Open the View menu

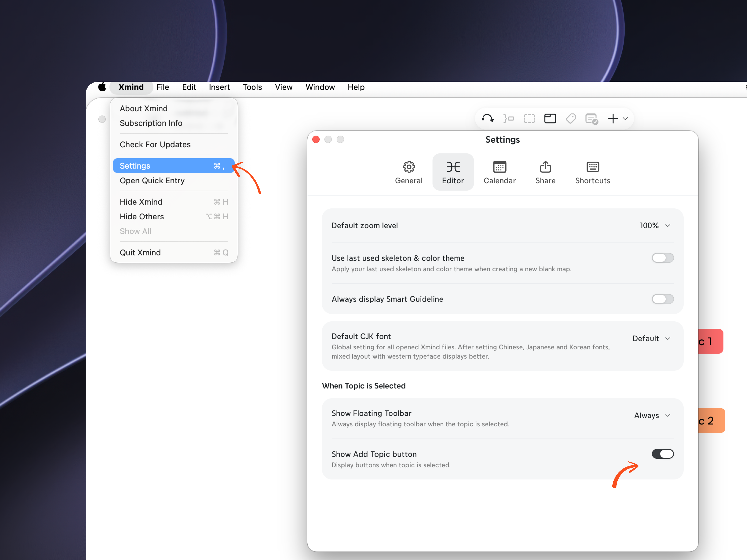(284, 87)
